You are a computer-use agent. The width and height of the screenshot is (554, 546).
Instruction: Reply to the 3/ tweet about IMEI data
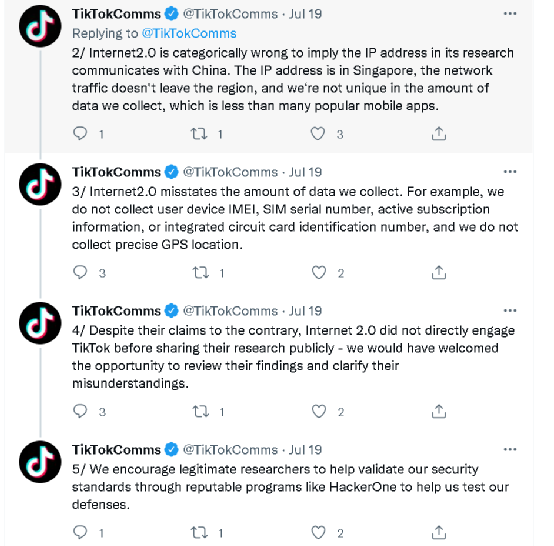click(80, 272)
